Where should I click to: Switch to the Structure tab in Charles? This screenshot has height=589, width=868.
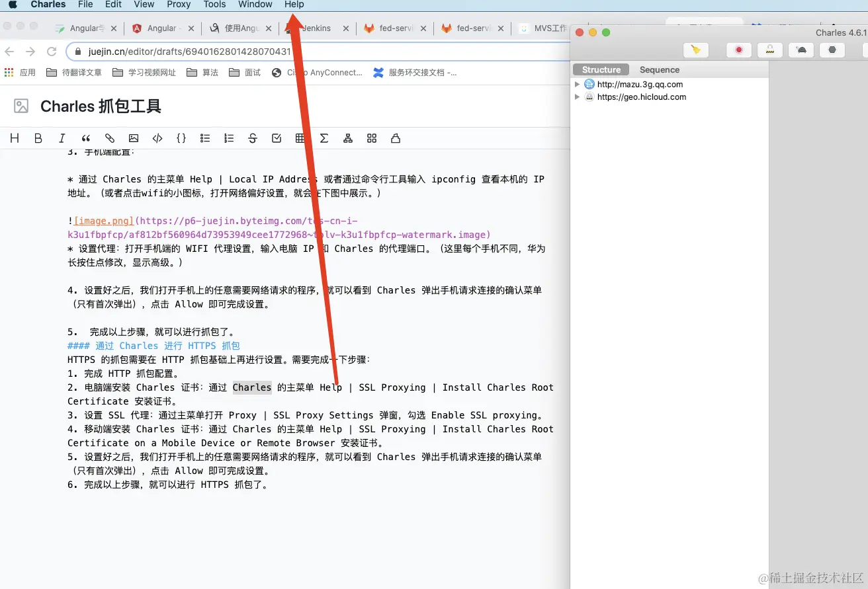(x=601, y=69)
